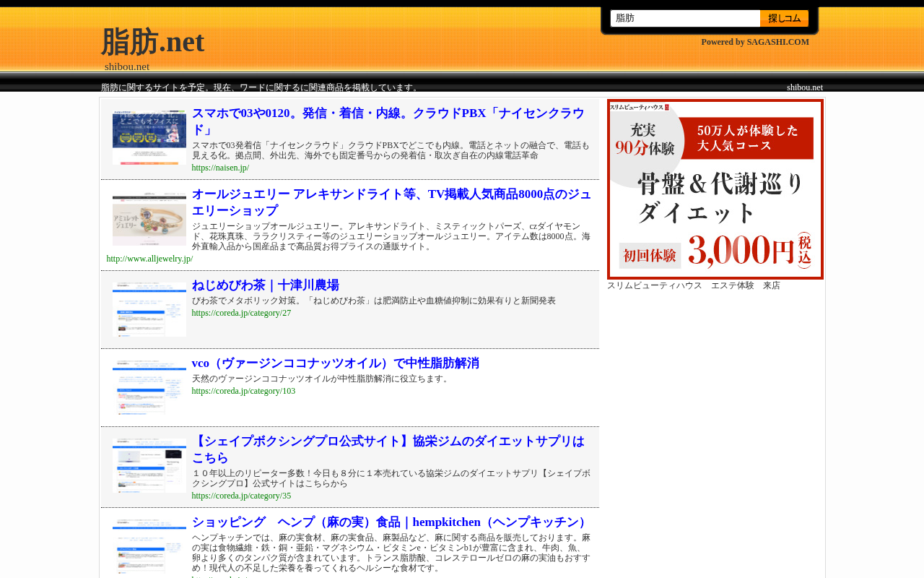Click the ねじめびわ茶 result thumbnail

149,309
